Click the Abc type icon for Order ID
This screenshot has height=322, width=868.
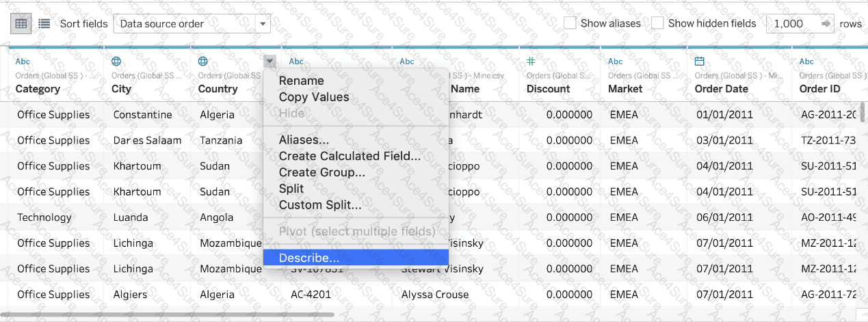[x=806, y=62]
